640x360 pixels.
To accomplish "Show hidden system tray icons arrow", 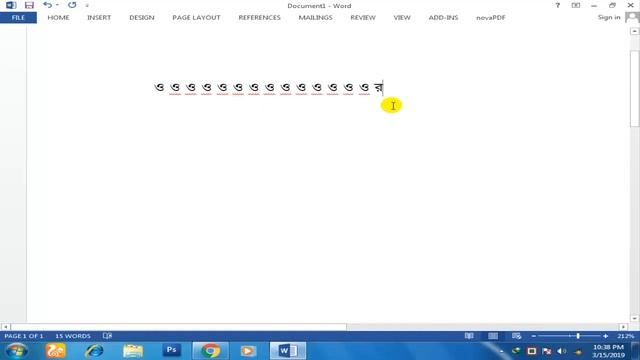I will coord(502,351).
